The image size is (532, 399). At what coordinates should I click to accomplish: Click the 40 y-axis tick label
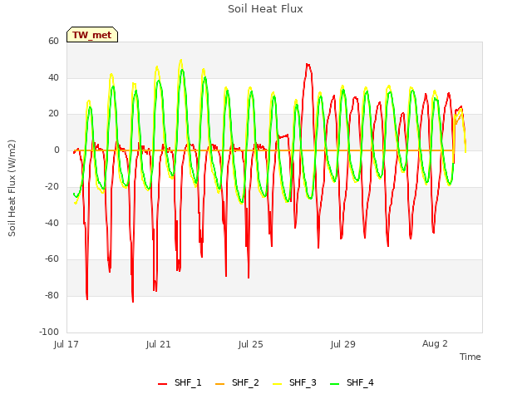(53, 77)
